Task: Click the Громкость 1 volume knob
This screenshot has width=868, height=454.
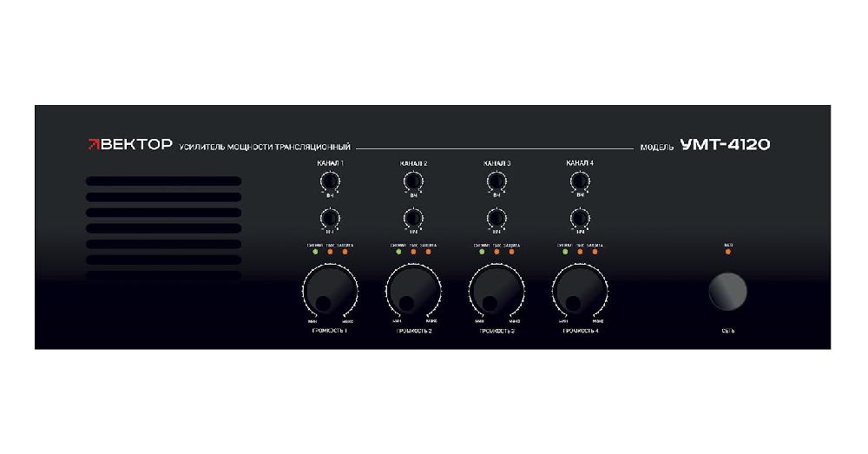Action: [330, 293]
